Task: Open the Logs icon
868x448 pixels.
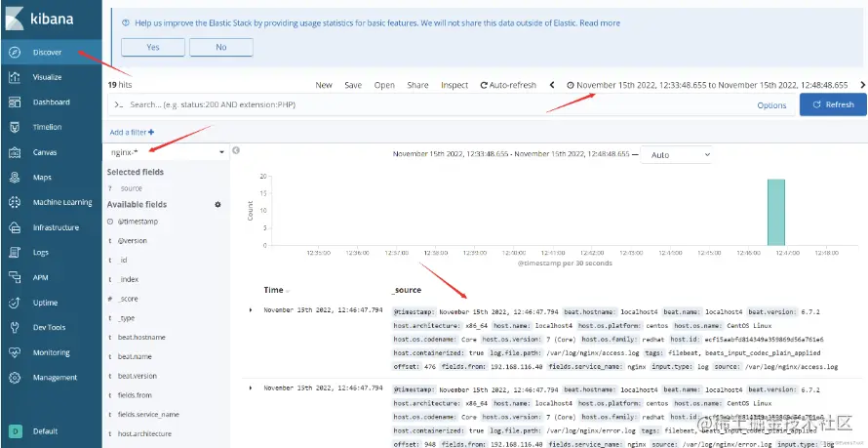Action: [x=15, y=253]
